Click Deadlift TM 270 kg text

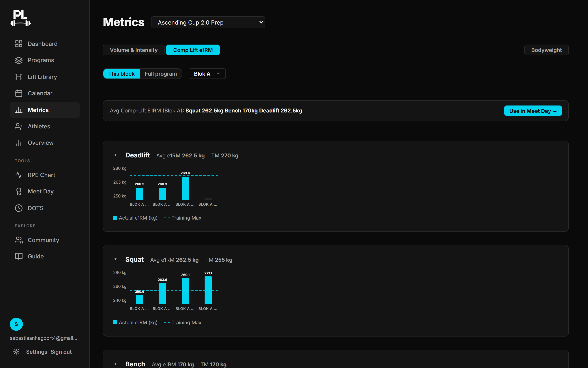[225, 156]
